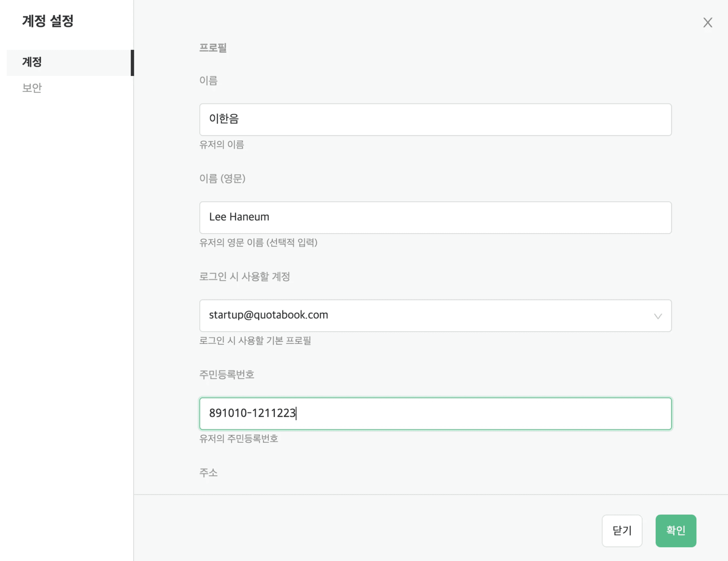The height and width of the screenshot is (561, 728).
Task: Click the 주민등록번호 field label
Action: click(x=227, y=374)
